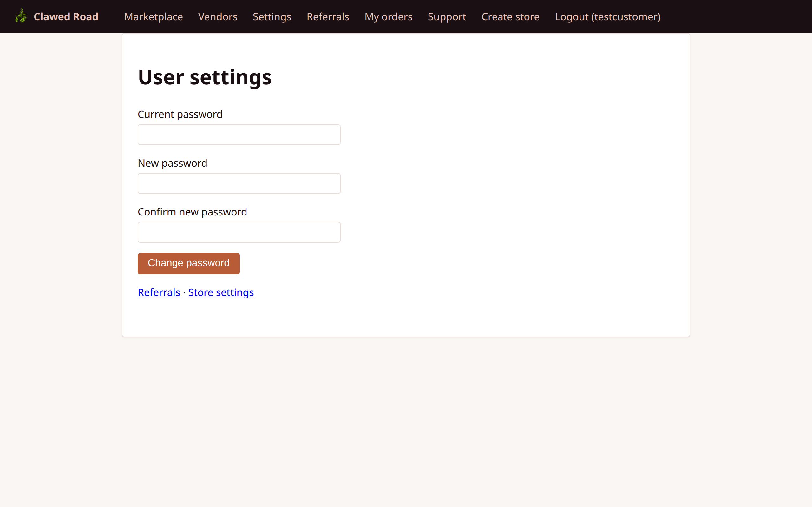
Task: Open the Settings navigation item
Action: [x=272, y=16]
